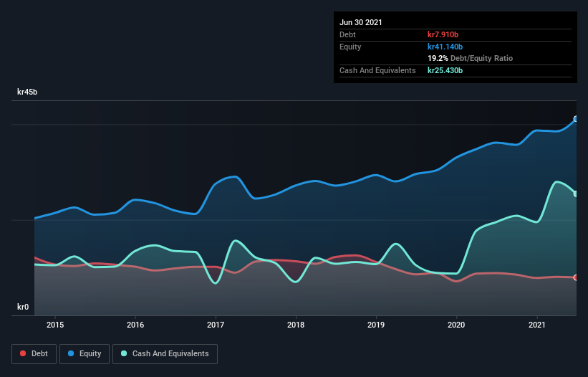The height and width of the screenshot is (377, 588).
Task: Click the Debt row label in tooltip
Action: (347, 34)
